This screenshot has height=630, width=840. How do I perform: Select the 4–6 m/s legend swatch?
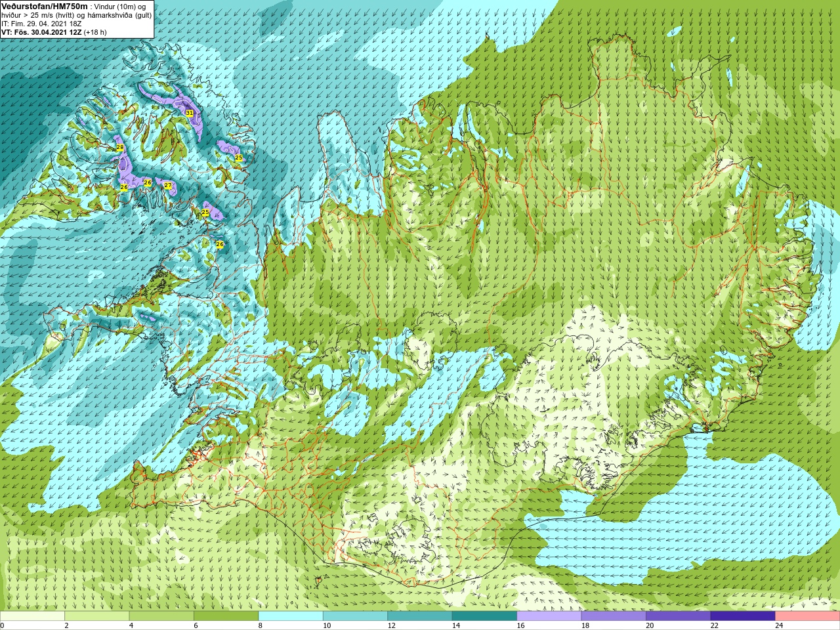[x=161, y=616]
